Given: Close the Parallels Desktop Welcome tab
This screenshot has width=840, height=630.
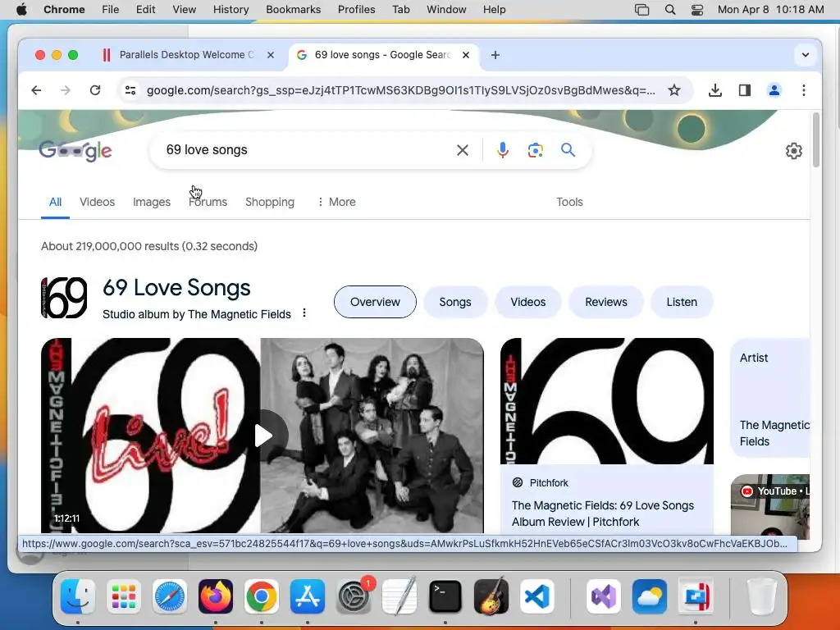Looking at the screenshot, I should click(x=271, y=55).
